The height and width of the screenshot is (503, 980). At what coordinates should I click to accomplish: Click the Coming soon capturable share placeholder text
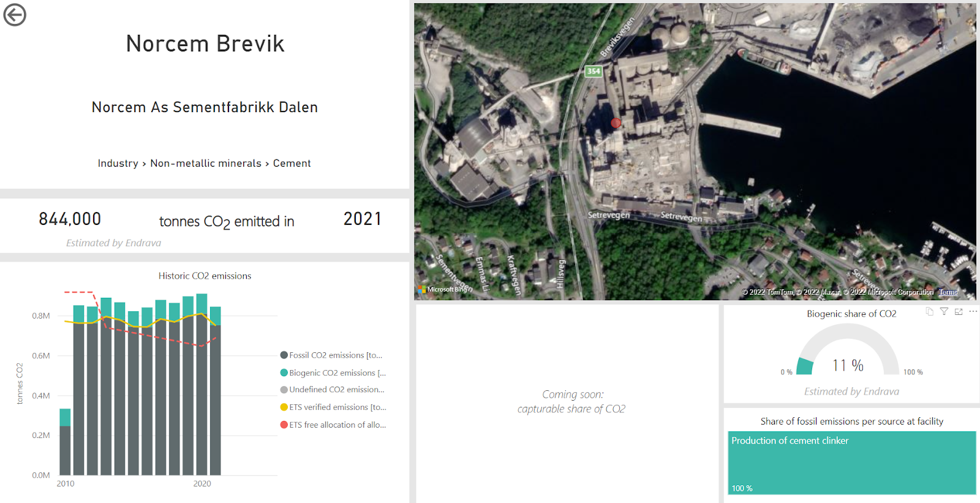coord(571,402)
